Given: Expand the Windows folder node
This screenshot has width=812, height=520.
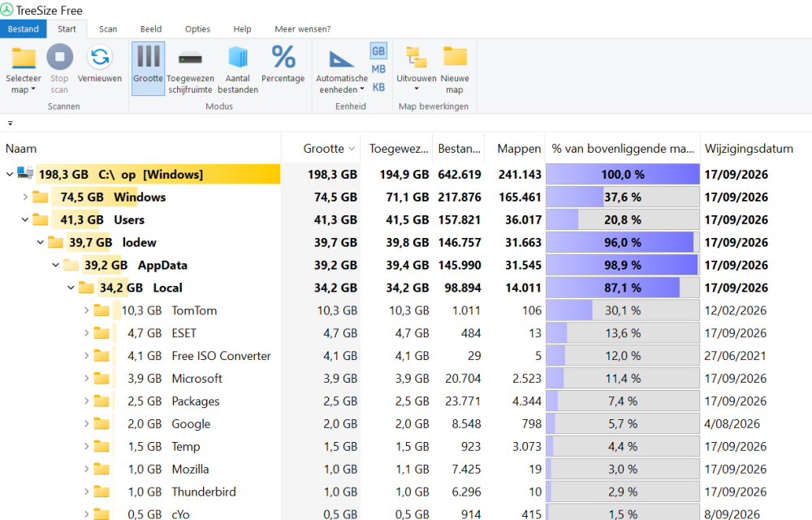Looking at the screenshot, I should click(25, 197).
